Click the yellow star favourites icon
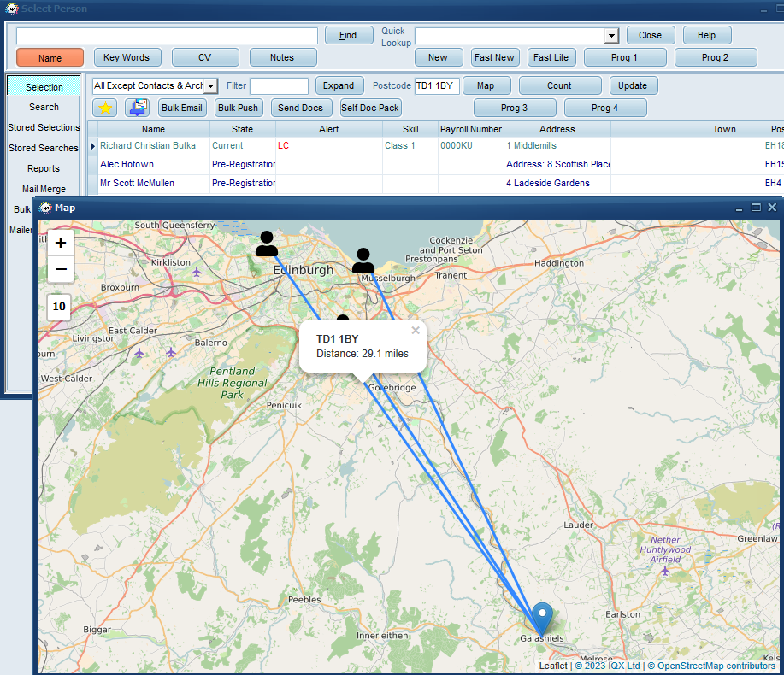 (x=105, y=108)
